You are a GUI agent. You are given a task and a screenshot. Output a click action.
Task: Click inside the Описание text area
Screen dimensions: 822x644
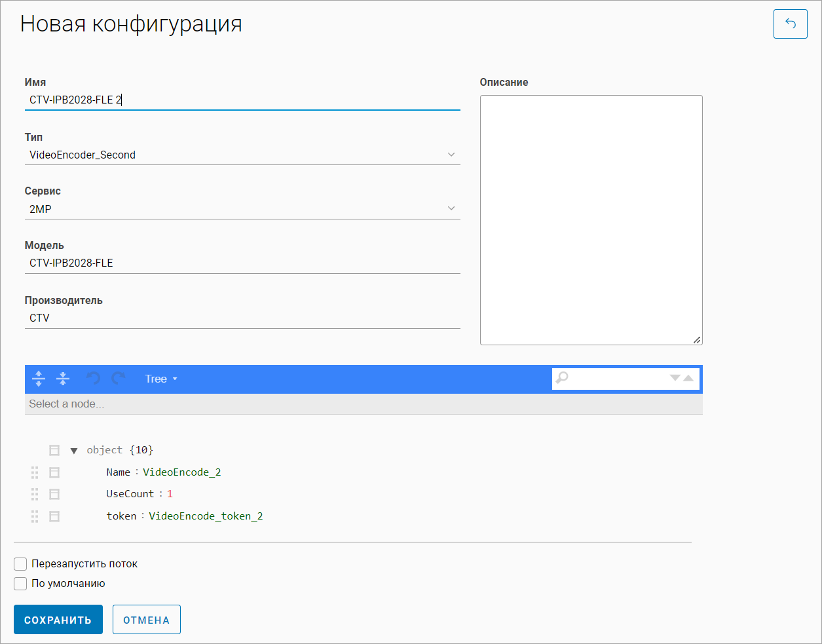591,219
